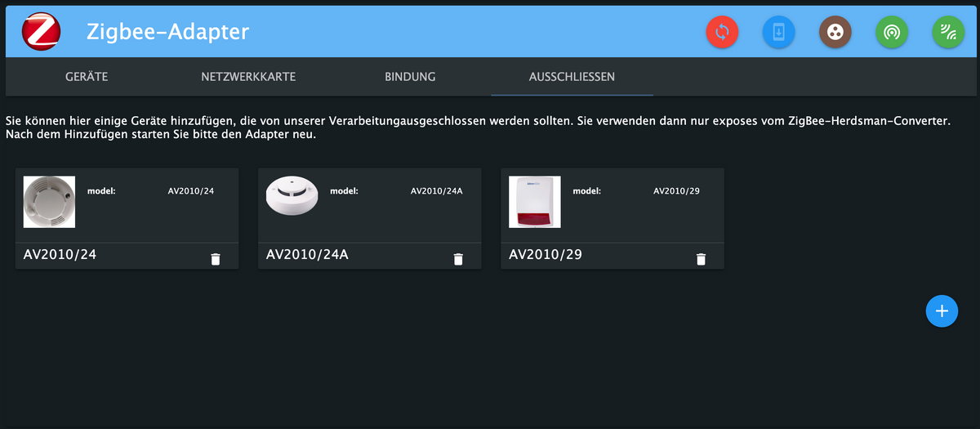The image size is (980, 429).
Task: Click the AV2010/29 card title
Action: 546,255
